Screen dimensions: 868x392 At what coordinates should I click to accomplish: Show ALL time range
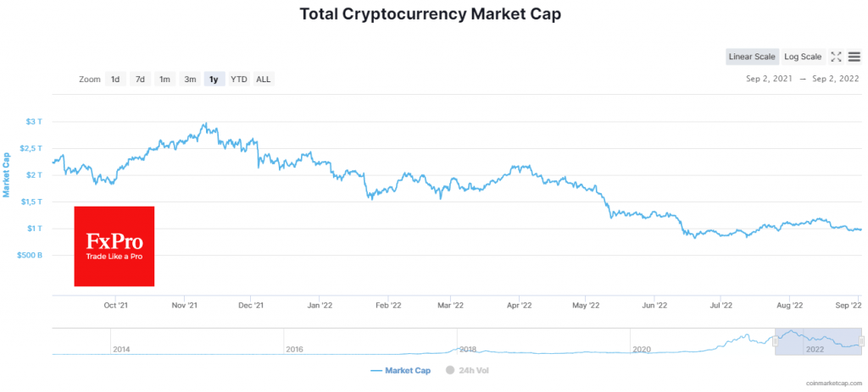tap(264, 80)
